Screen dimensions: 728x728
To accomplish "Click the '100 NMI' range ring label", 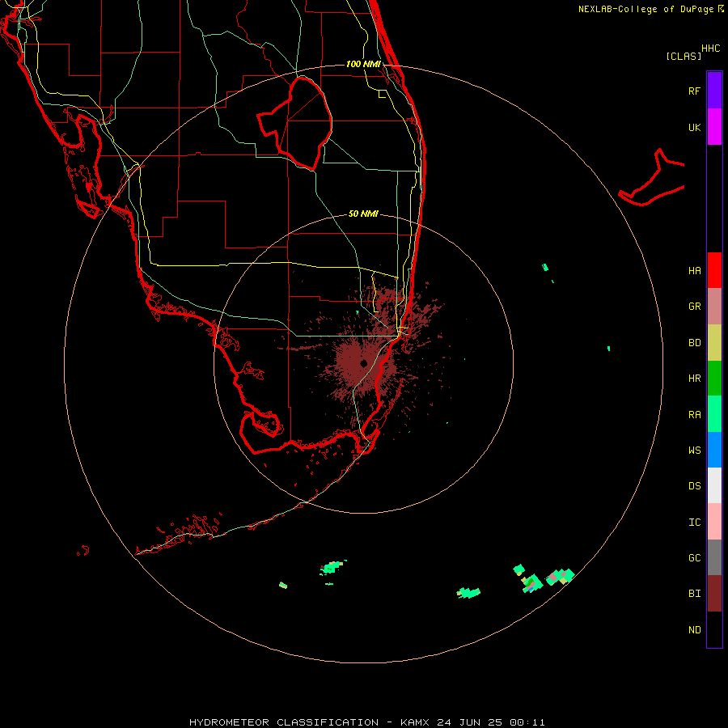I will [363, 64].
